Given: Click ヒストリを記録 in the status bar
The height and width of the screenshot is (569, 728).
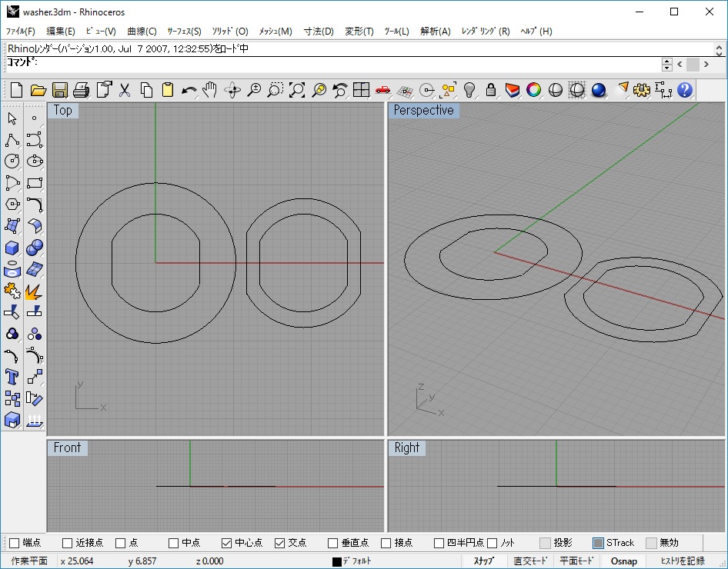Looking at the screenshot, I should point(683,561).
